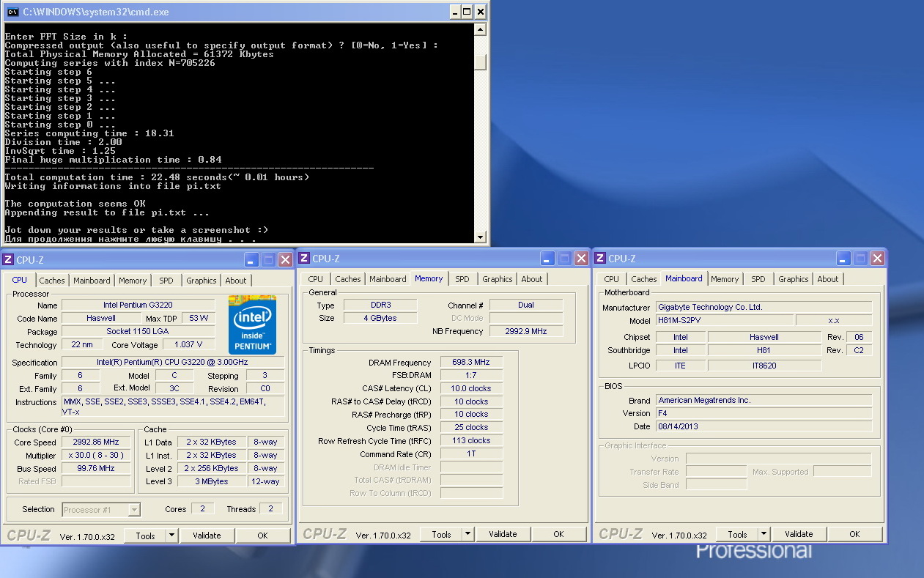Click Validate in the middle CPU-Z window
This screenshot has height=578, width=924.
pos(503,534)
